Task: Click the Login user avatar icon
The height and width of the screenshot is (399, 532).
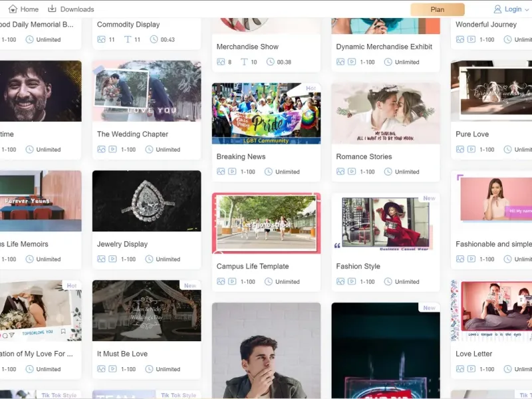Action: [497, 9]
